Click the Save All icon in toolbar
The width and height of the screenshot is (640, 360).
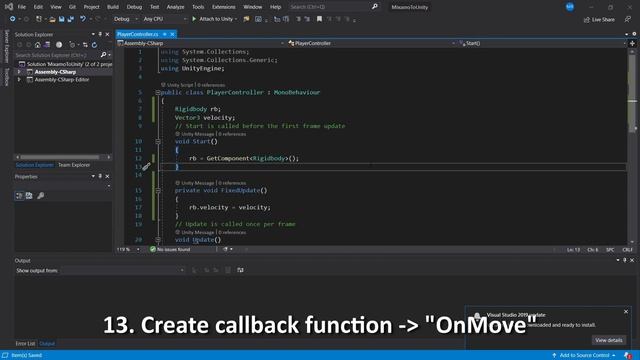click(x=71, y=19)
